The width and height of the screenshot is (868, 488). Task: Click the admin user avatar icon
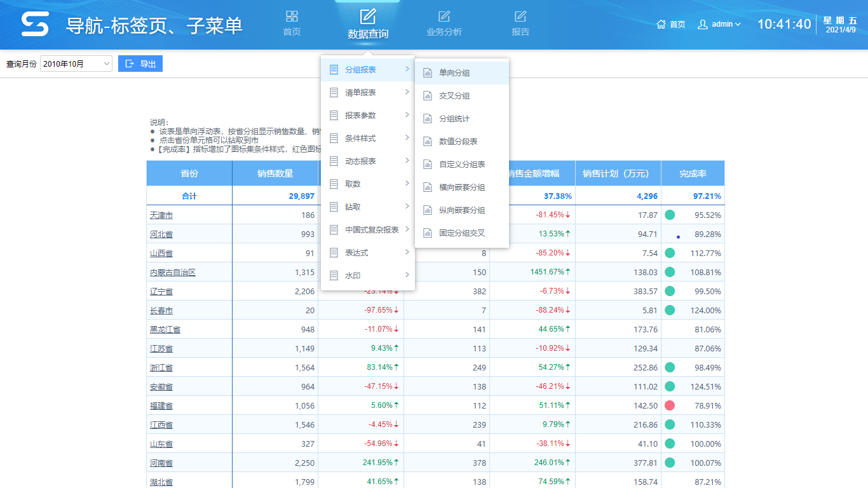coord(703,24)
